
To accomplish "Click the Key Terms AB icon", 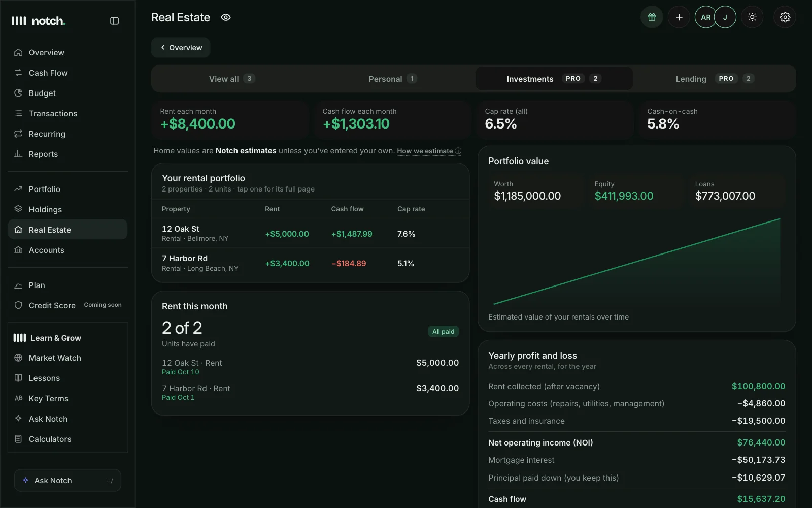I will tap(18, 398).
